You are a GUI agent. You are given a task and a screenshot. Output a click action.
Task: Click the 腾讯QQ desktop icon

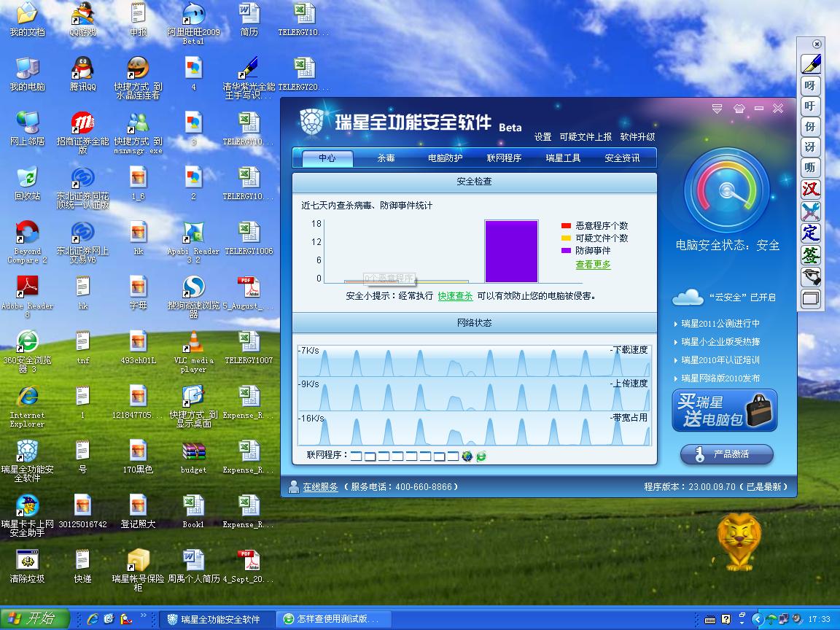pyautogui.click(x=82, y=74)
